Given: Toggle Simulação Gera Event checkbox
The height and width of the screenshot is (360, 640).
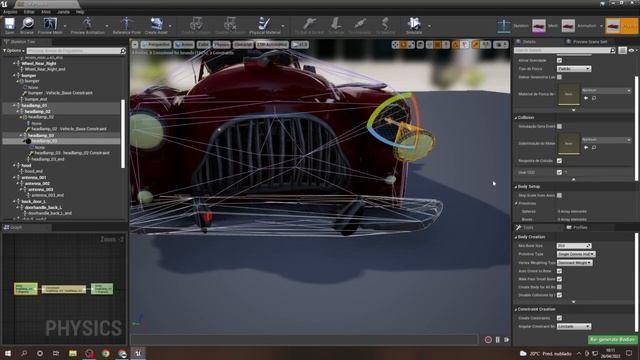Looking at the screenshot, I should pos(559,127).
